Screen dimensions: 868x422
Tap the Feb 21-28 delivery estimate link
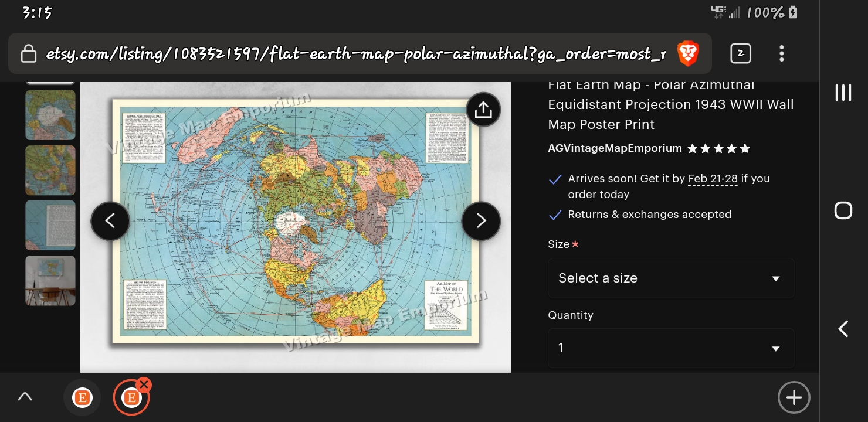click(x=713, y=179)
